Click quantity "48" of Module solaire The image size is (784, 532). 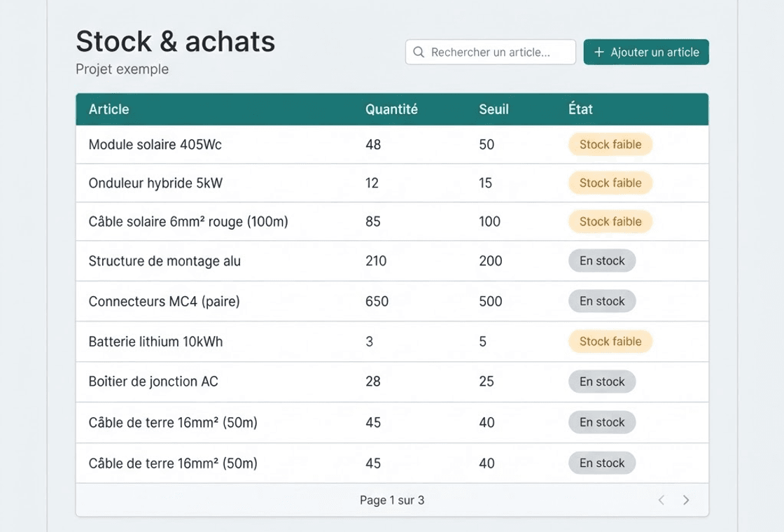point(373,144)
